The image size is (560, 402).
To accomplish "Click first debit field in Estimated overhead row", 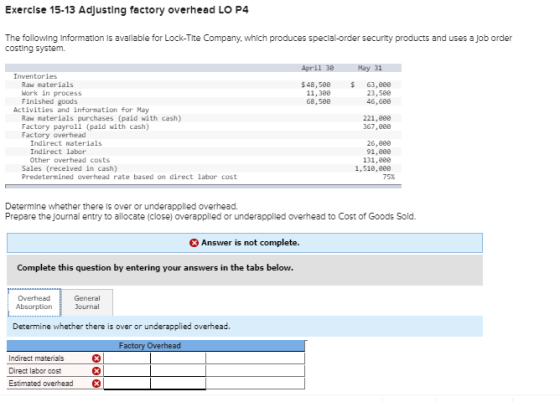I will click(127, 383).
